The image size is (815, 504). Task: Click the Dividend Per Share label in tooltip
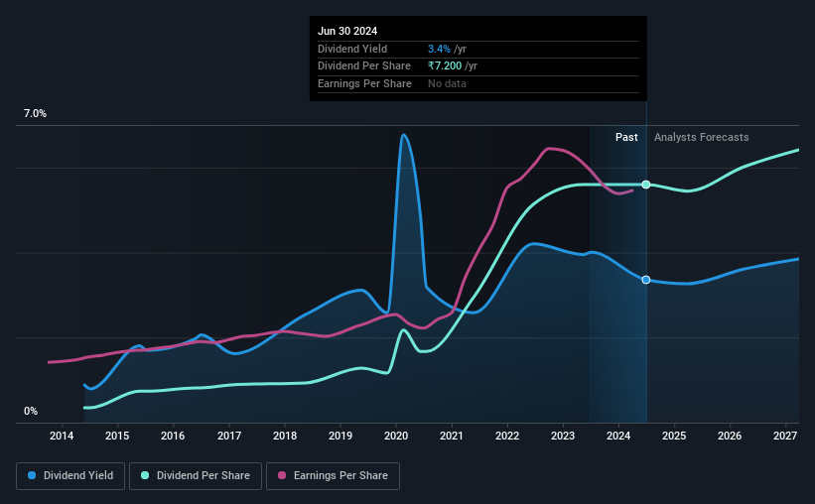pos(364,66)
